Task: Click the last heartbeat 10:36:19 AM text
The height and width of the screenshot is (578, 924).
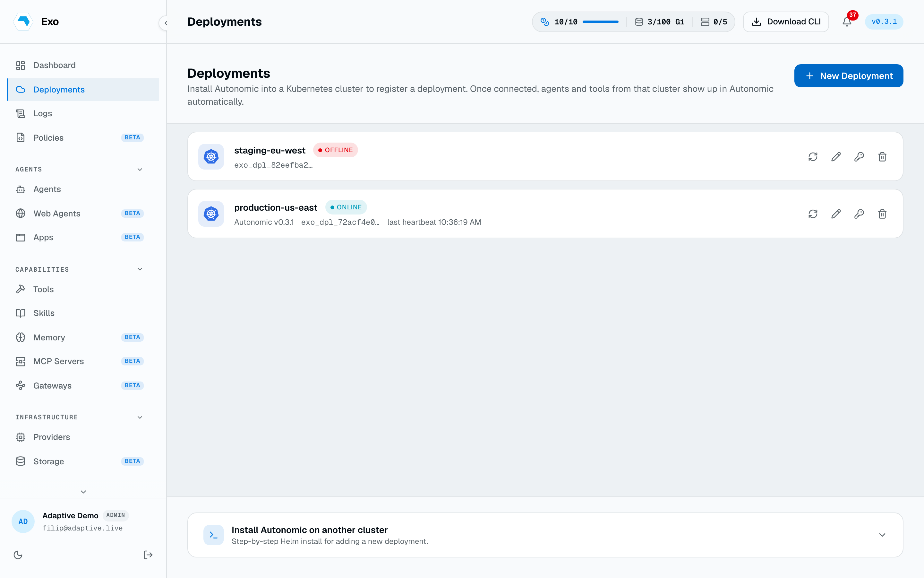Action: 434,222
